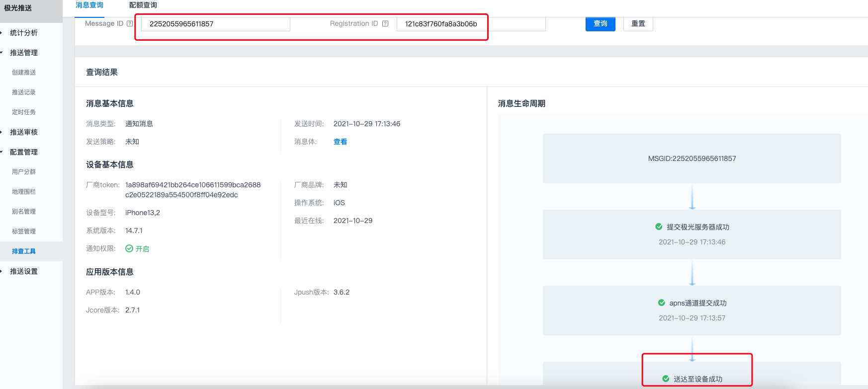Open 创建推送 in the sidebar
868x389 pixels.
(x=24, y=73)
